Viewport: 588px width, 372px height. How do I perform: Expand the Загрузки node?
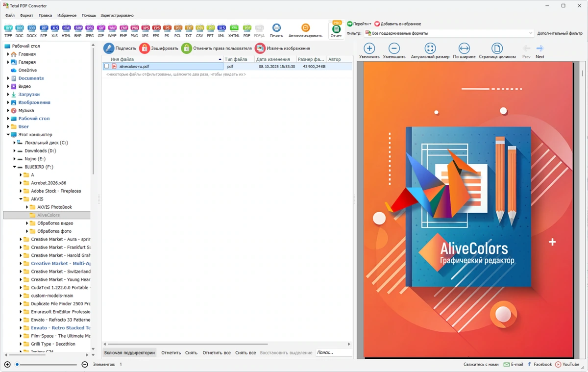tap(8, 94)
